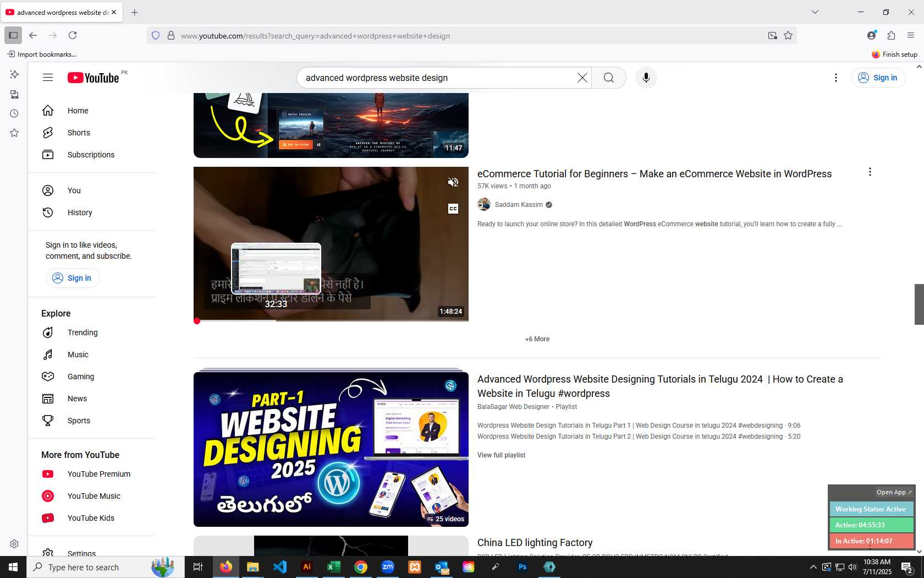The height and width of the screenshot is (578, 924).
Task: Start voice search with the microphone
Action: click(x=646, y=78)
